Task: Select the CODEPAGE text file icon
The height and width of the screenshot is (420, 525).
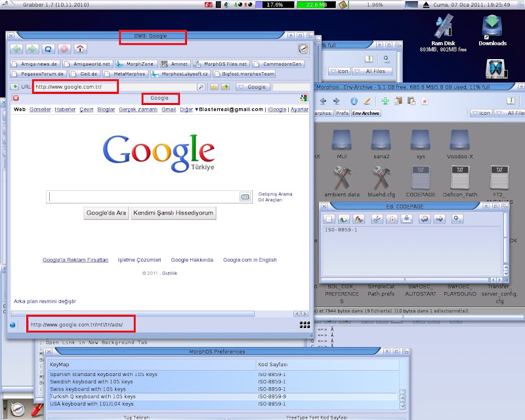Action: tap(421, 177)
